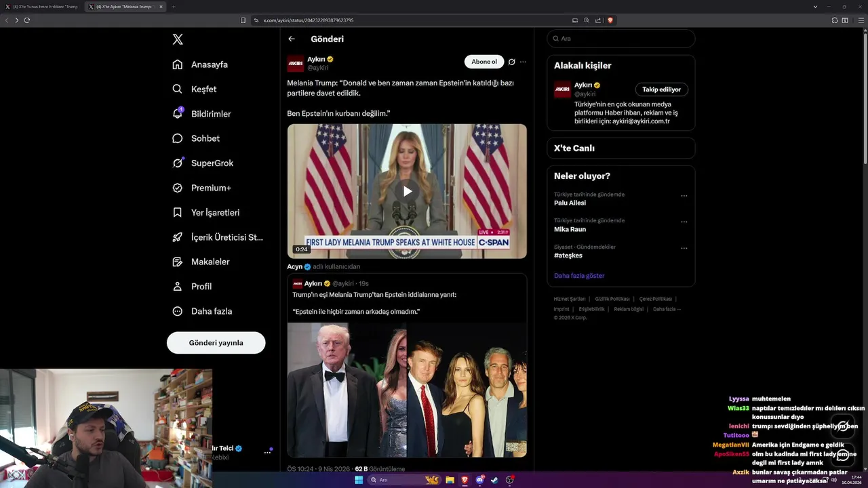Click Abone ol subscribe button
The image size is (868, 488).
coord(484,62)
